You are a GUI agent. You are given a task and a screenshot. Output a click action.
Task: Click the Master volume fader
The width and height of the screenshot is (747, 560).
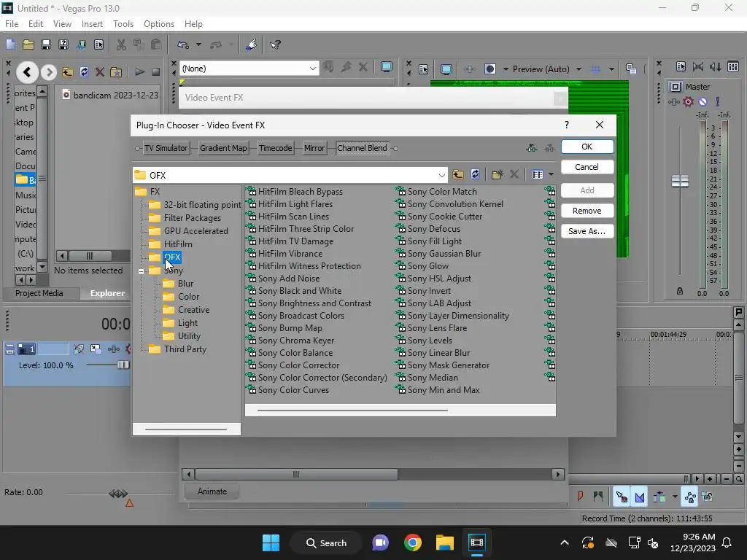pos(680,181)
